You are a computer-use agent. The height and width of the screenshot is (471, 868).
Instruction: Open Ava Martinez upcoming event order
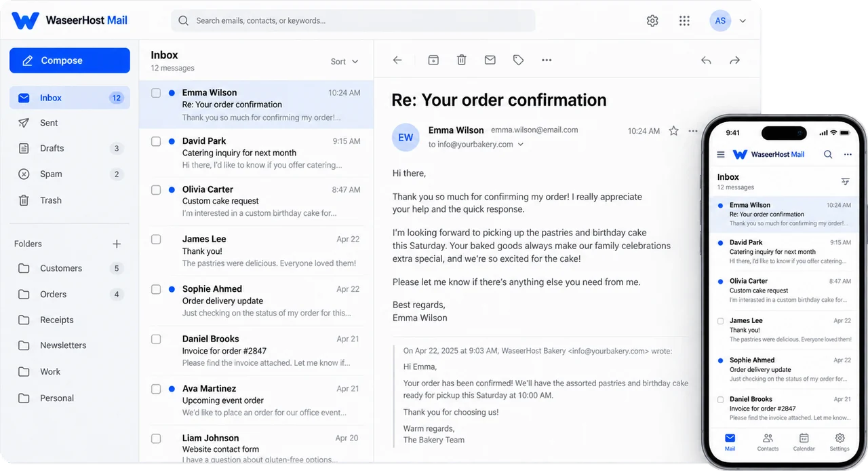tap(256, 400)
